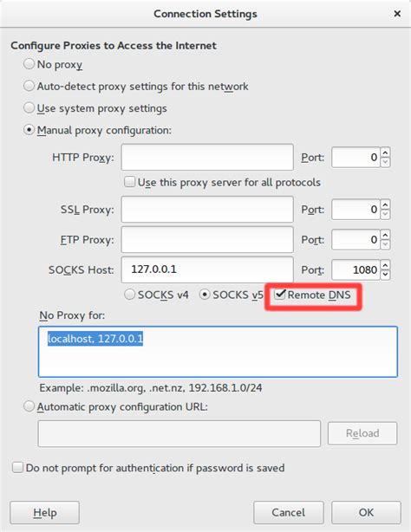Image resolution: width=411 pixels, height=532 pixels.
Task: Select Manual proxy configuration radio button
Action: click(29, 130)
